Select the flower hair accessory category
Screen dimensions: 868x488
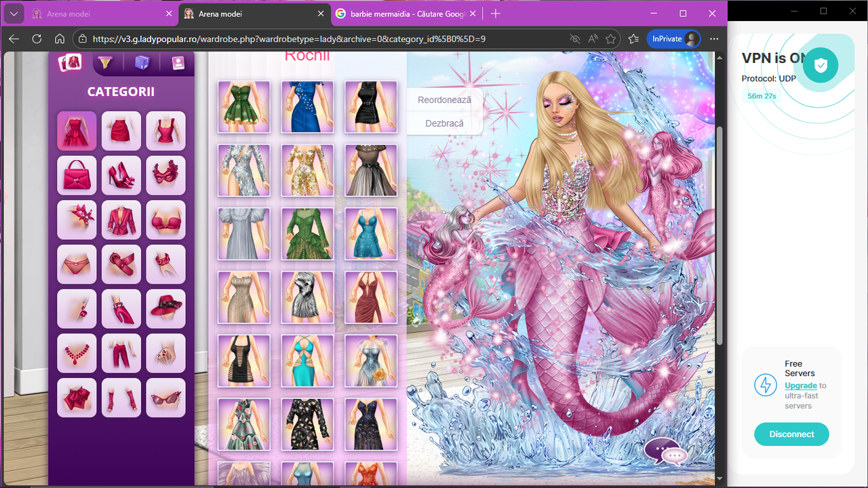click(77, 220)
